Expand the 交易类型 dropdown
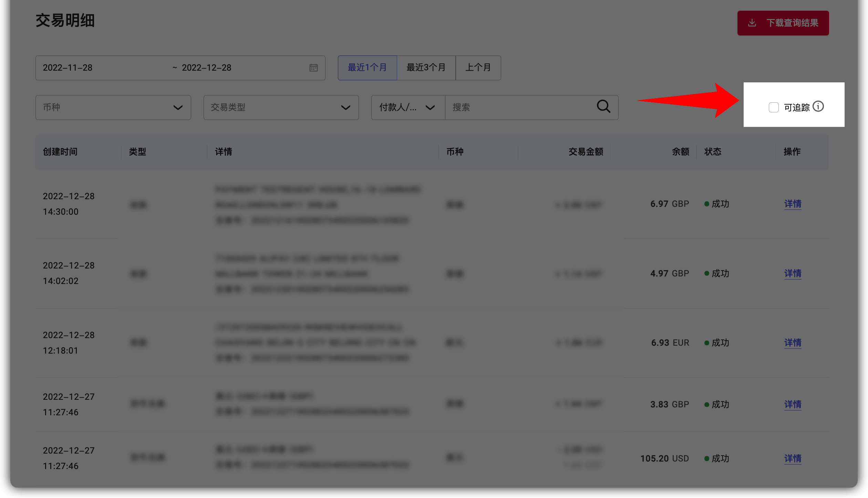 coord(281,107)
